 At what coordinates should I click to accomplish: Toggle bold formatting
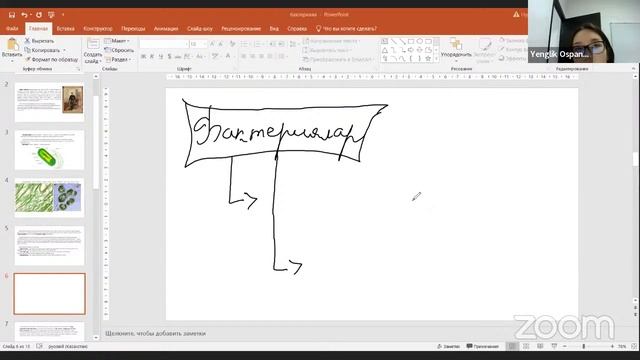coord(143,56)
